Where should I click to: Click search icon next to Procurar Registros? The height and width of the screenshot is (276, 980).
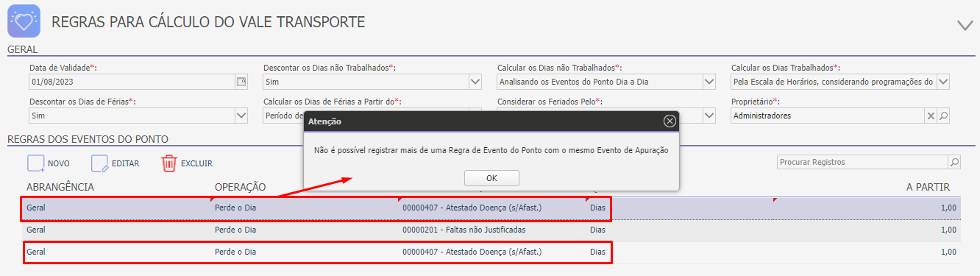click(954, 162)
